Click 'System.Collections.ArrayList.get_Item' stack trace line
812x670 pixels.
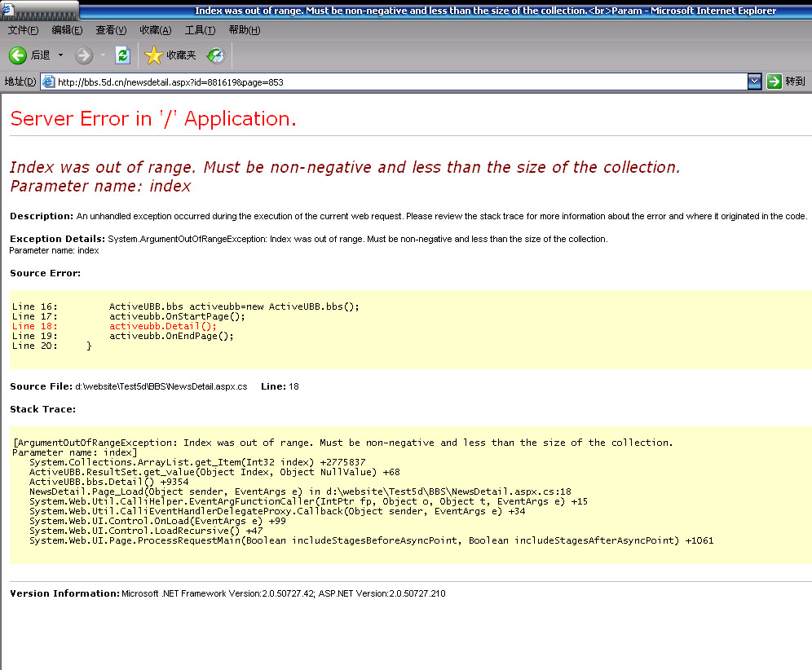click(x=197, y=462)
